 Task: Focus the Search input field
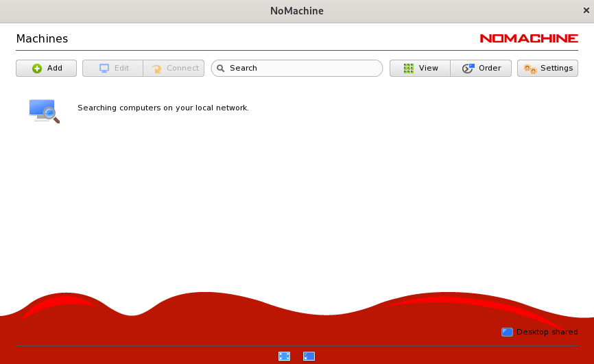296,68
